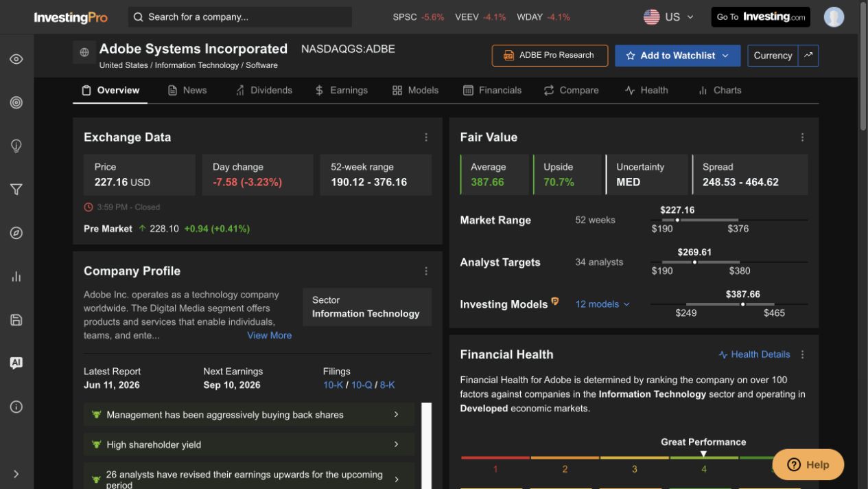Screen dimensions: 868x489
Task: Click the Analyst Targets range marker
Action: [694, 262]
